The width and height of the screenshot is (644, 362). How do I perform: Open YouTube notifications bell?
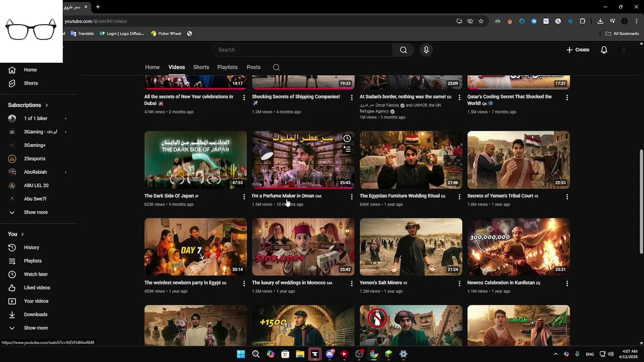[604, 50]
